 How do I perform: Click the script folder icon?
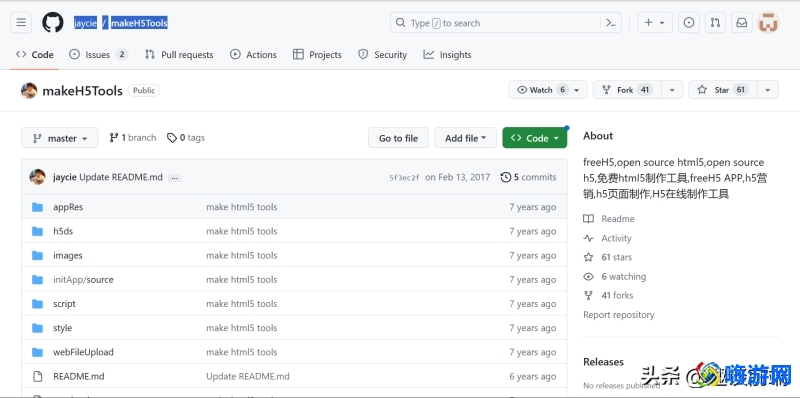(37, 304)
